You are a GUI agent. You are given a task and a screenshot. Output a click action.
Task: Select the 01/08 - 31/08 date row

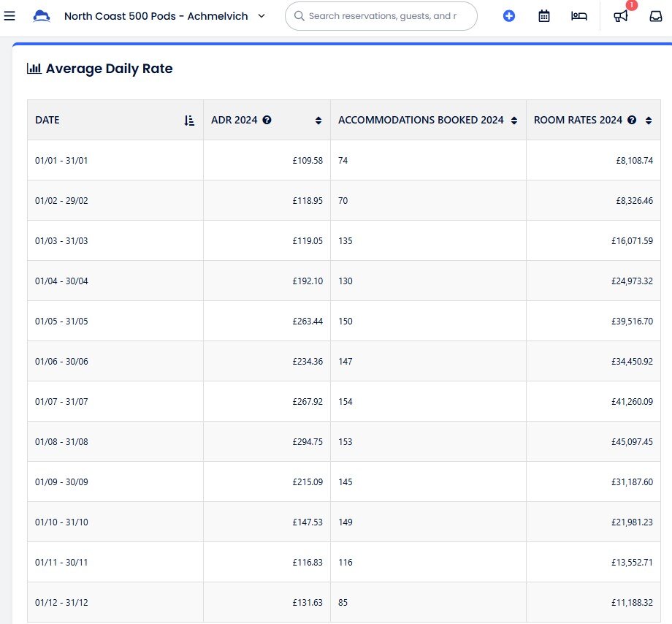pos(61,441)
